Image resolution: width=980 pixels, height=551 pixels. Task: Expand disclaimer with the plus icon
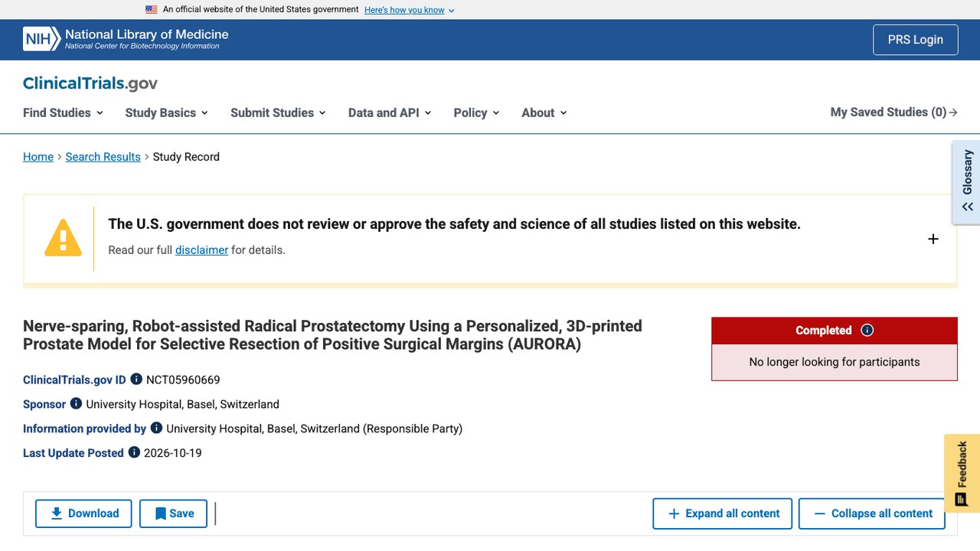click(933, 239)
